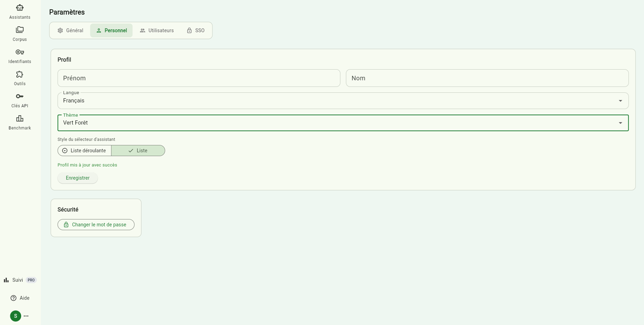Click the green S user avatar
Image resolution: width=644 pixels, height=325 pixels.
click(x=16, y=316)
